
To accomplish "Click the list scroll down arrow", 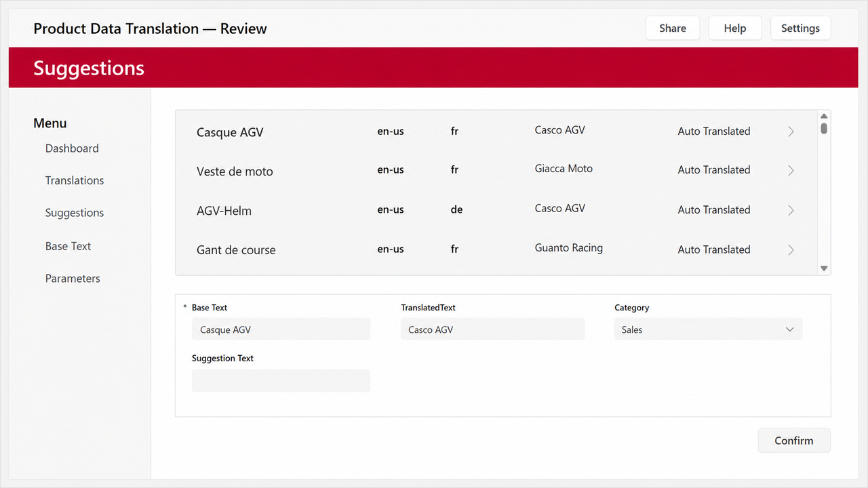I will [x=824, y=268].
